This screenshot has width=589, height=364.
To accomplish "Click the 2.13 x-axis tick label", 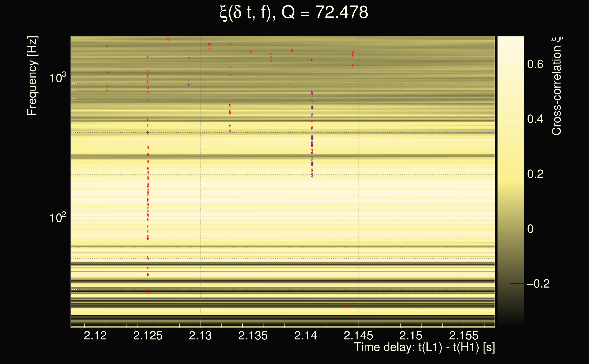I will point(200,336).
